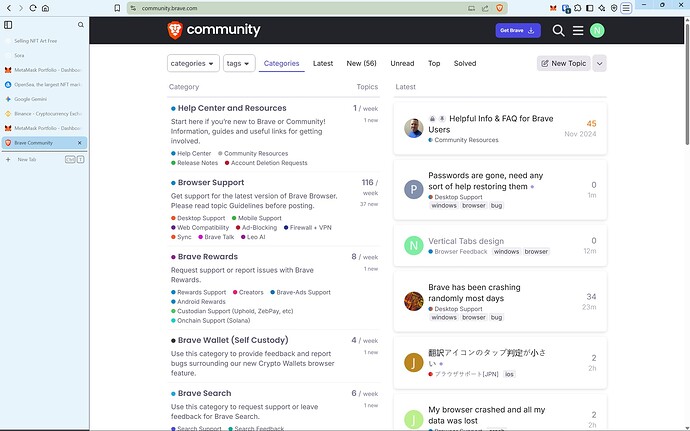Image resolution: width=690 pixels, height=431 pixels.
Task: Open the Leo AI sparkle icon in toolbar
Action: tap(602, 8)
